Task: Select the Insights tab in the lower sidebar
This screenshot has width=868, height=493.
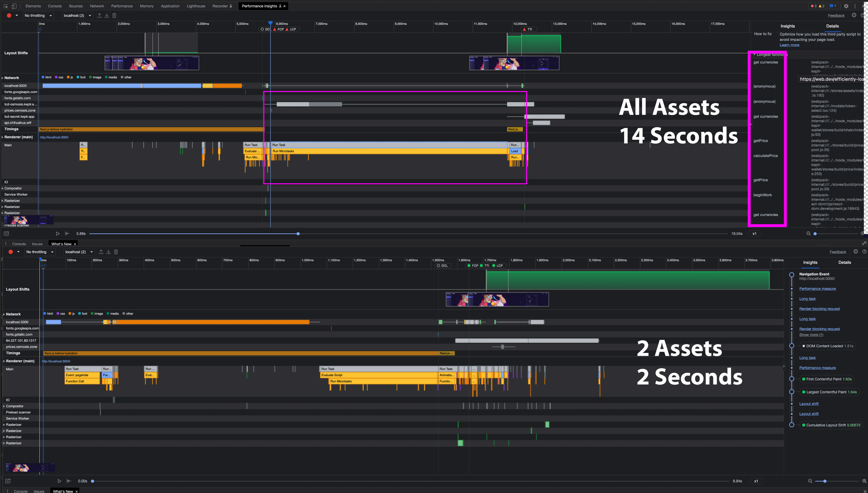Action: [810, 263]
